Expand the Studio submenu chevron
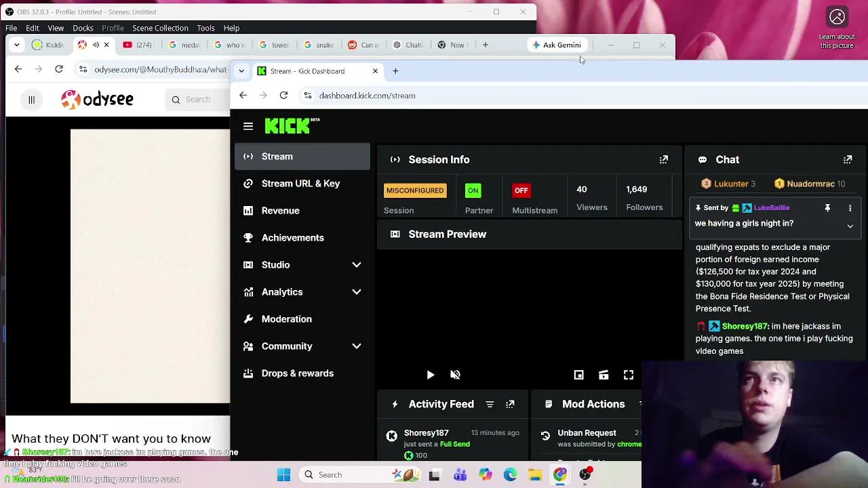This screenshot has height=488, width=868. 357,265
